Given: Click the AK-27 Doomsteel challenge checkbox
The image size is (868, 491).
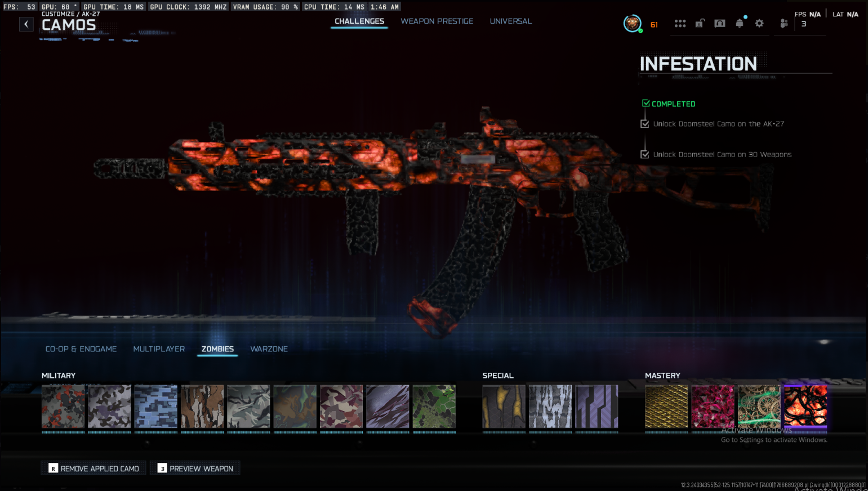Looking at the screenshot, I should [645, 124].
